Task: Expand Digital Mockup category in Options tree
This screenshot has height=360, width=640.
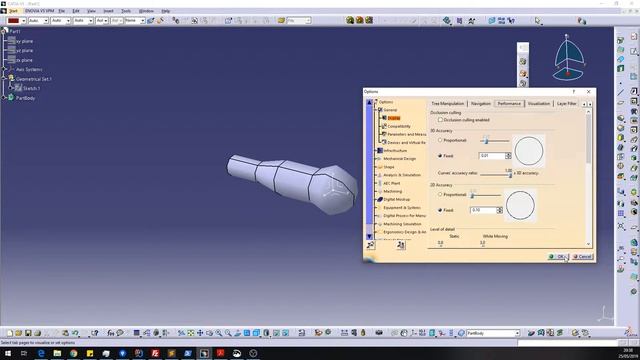Action: click(376, 200)
